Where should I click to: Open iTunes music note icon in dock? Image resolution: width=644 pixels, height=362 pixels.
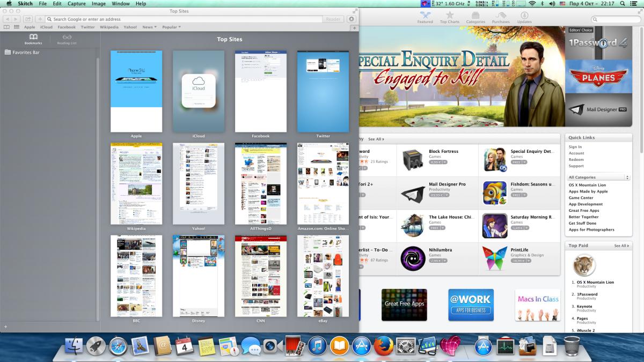pyautogui.click(x=317, y=346)
